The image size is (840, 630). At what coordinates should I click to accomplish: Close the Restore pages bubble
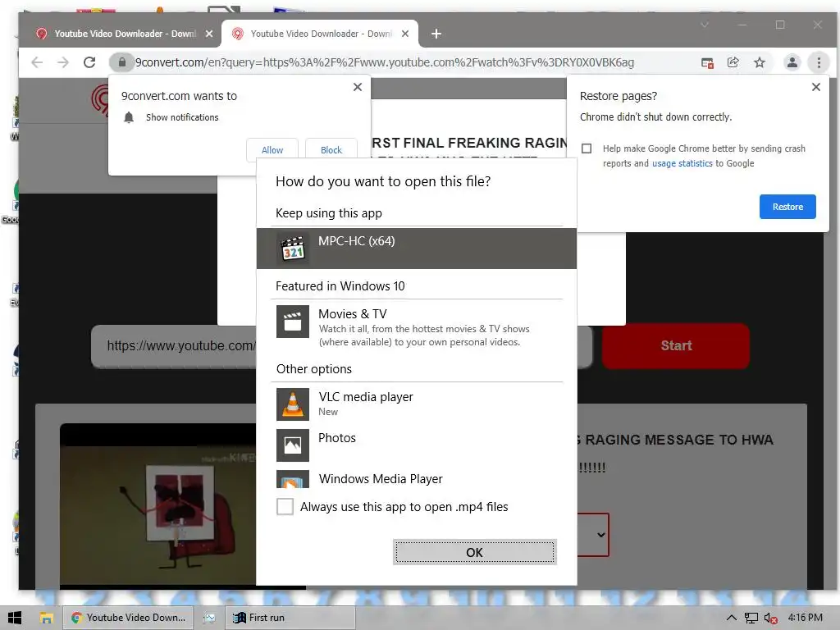(x=816, y=87)
